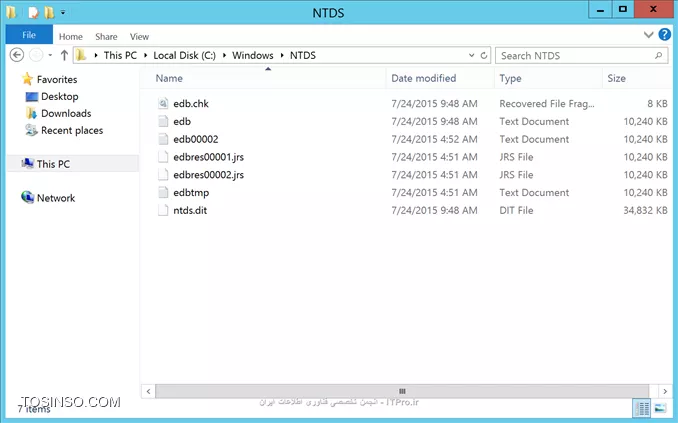Sort by the Date modified column header
The width and height of the screenshot is (678, 423).
pos(424,78)
